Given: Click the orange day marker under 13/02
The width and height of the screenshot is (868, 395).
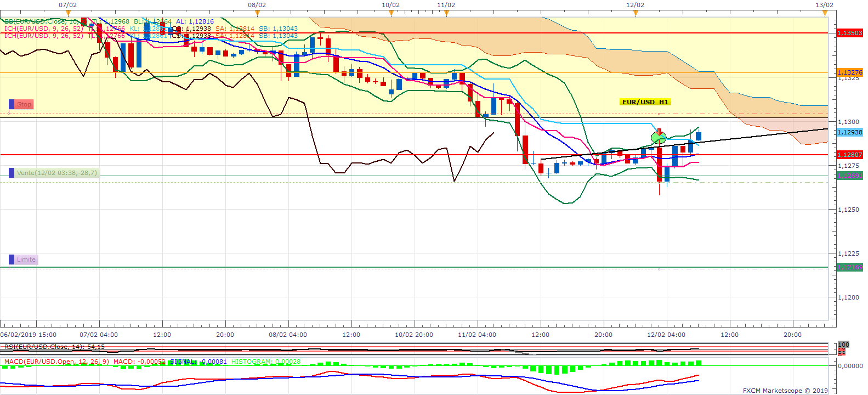Looking at the screenshot, I should pos(825,13).
